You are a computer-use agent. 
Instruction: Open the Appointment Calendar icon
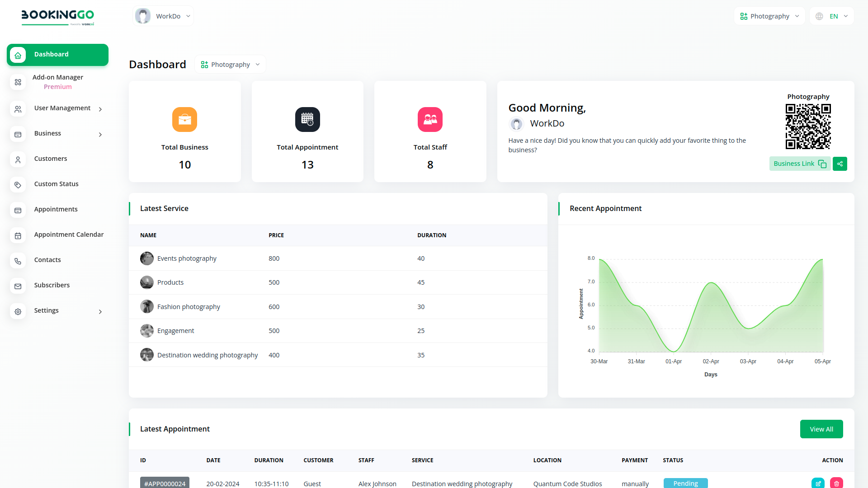18,235
